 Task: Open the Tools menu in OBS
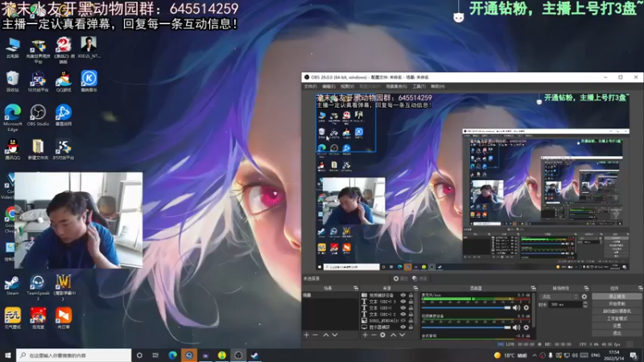[x=419, y=87]
